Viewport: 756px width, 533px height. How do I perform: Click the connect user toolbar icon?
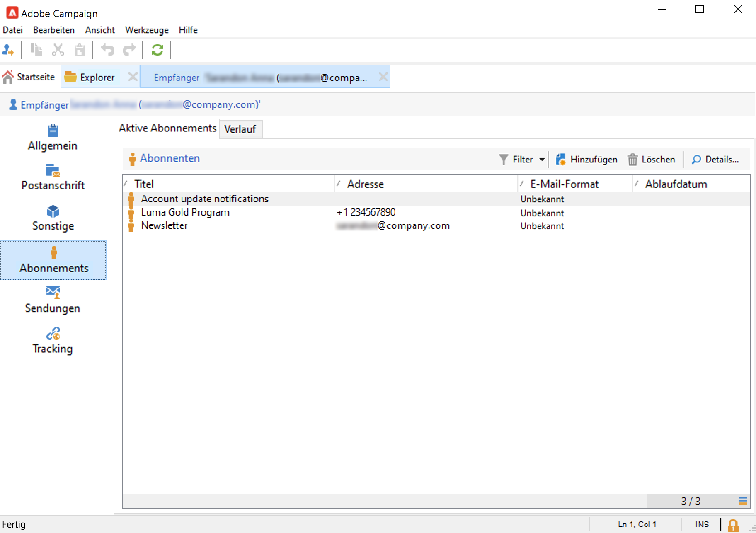click(8, 50)
